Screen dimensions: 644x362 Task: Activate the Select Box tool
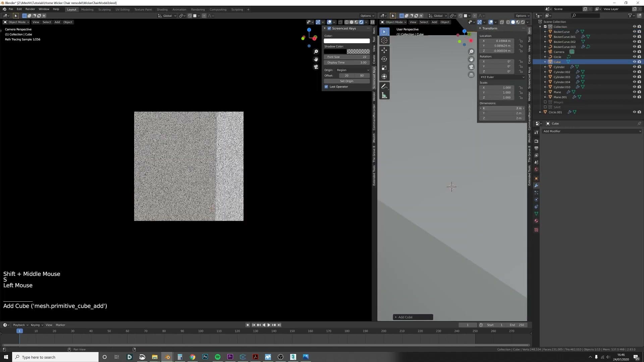384,32
